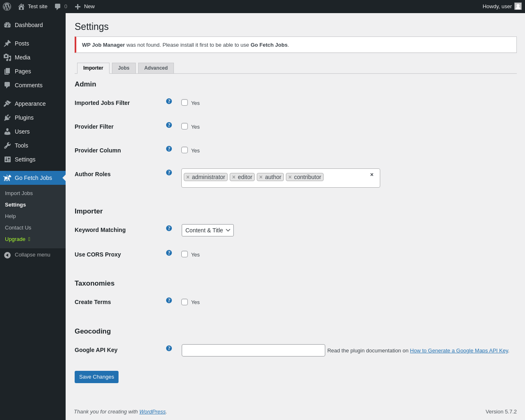525x420 pixels.
Task: Click the Test site name link
Action: click(38, 7)
